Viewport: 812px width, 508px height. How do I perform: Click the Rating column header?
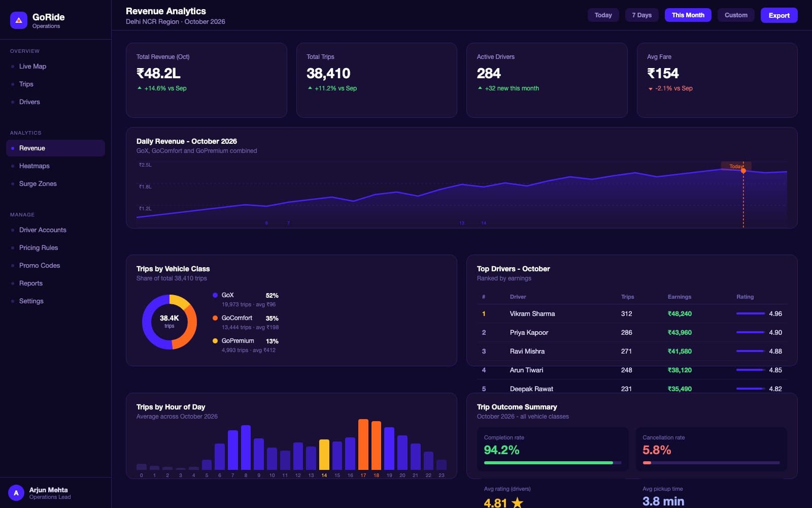pos(745,297)
